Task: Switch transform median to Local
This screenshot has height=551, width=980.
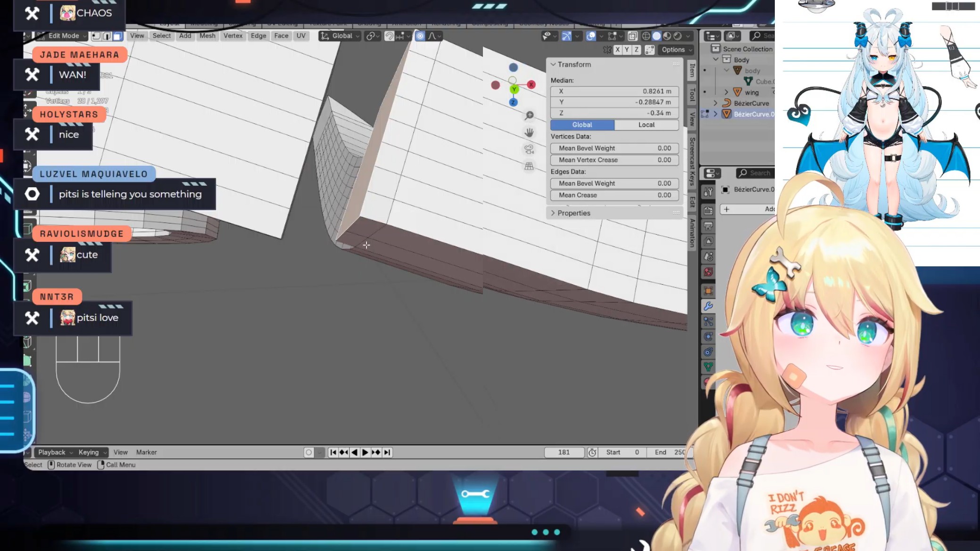Action: [646, 125]
